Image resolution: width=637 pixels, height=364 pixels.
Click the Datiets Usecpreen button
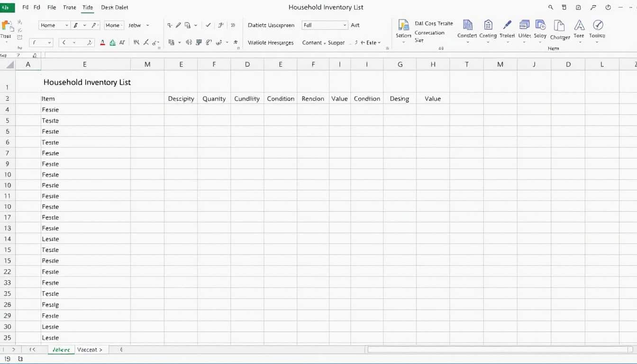[271, 25]
